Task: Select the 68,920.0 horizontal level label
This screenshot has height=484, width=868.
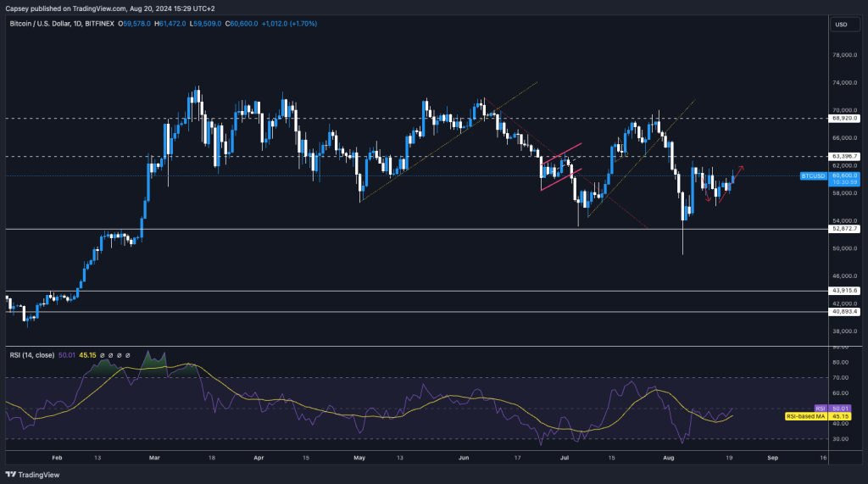Action: [845, 119]
